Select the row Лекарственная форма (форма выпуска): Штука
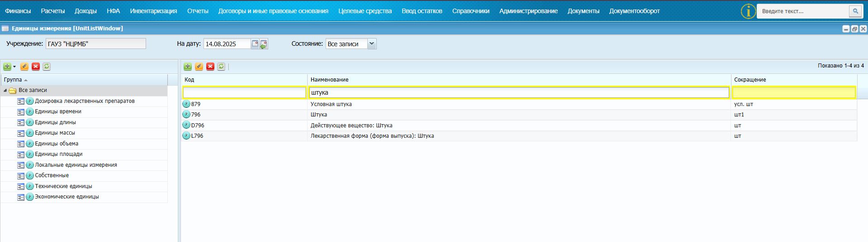The height and width of the screenshot is (242, 868). (519, 136)
